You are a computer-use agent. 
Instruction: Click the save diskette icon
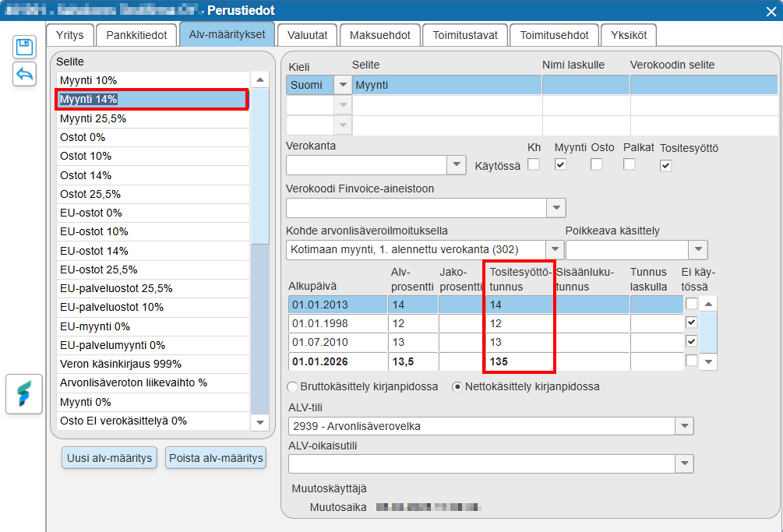(x=24, y=48)
